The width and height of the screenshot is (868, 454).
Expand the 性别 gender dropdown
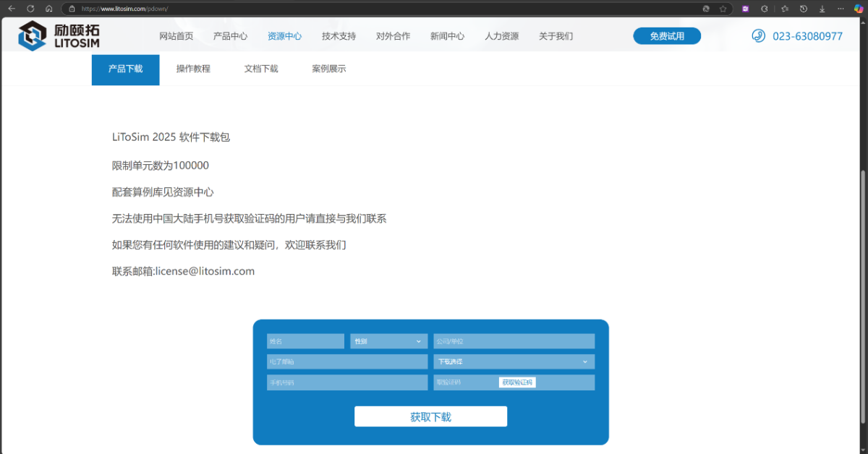(x=389, y=341)
